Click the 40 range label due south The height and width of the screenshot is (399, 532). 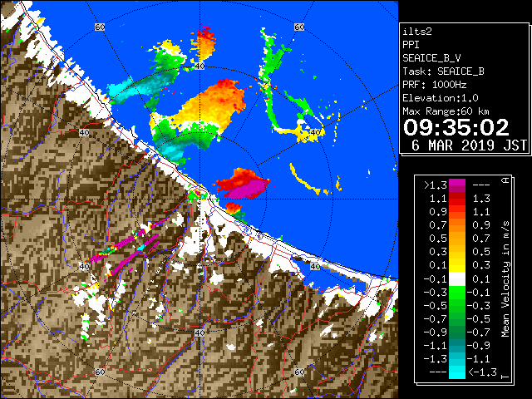point(199,332)
